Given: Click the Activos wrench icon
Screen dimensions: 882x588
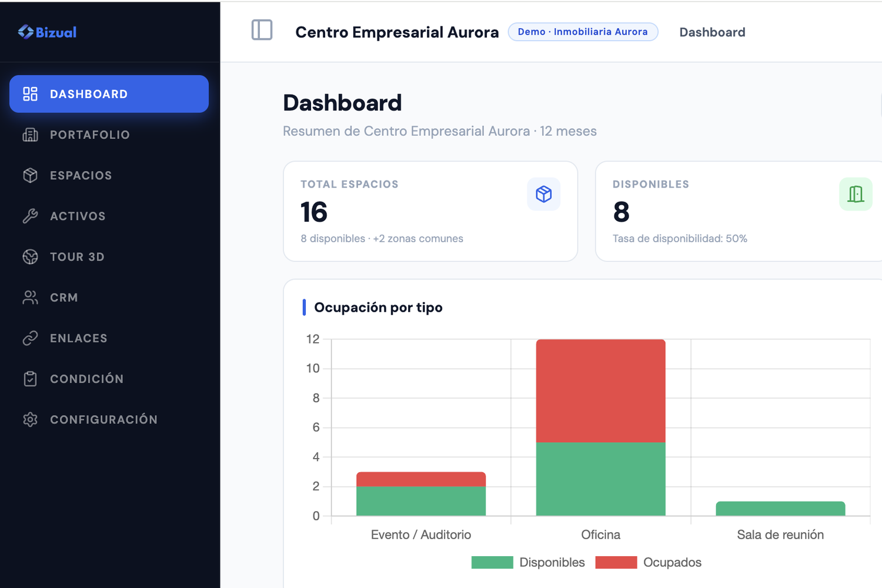Looking at the screenshot, I should (x=30, y=216).
